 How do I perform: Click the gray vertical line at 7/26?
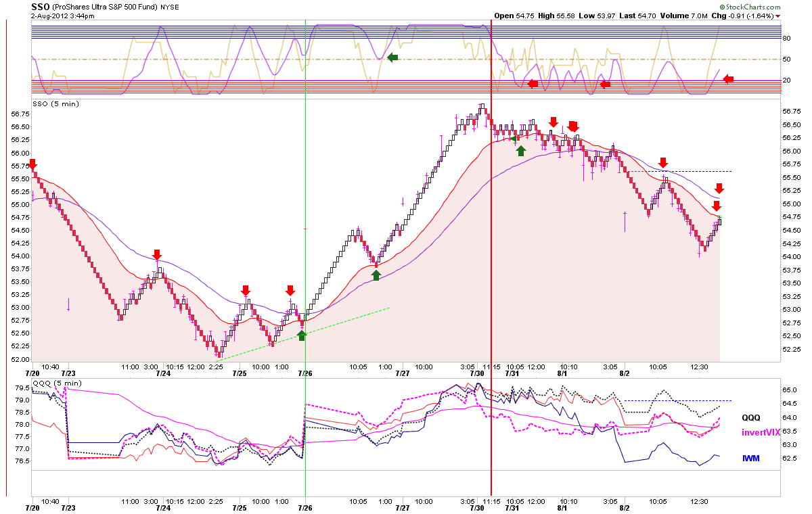(306, 257)
